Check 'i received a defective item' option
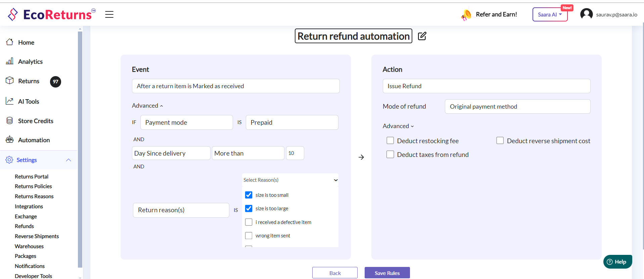Image resolution: width=644 pixels, height=279 pixels. [x=249, y=222]
